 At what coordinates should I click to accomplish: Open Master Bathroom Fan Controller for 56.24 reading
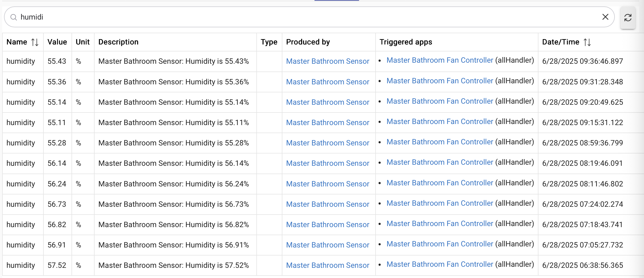click(x=440, y=183)
